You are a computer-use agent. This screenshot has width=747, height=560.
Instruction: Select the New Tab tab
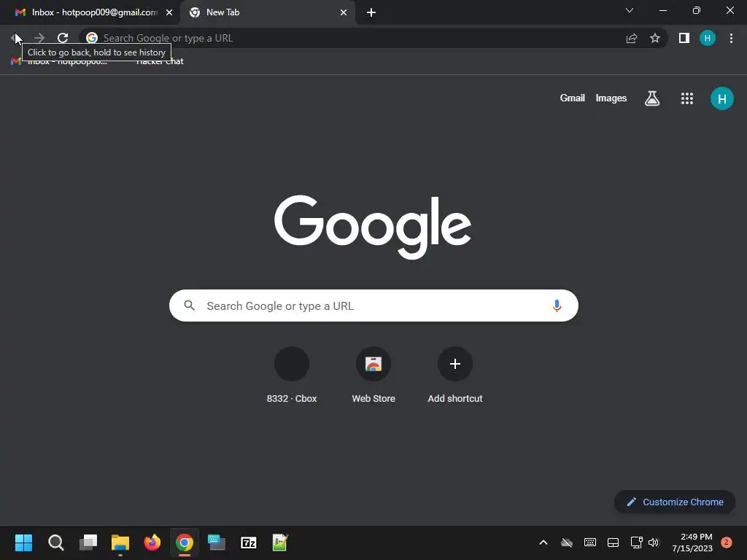[267, 12]
